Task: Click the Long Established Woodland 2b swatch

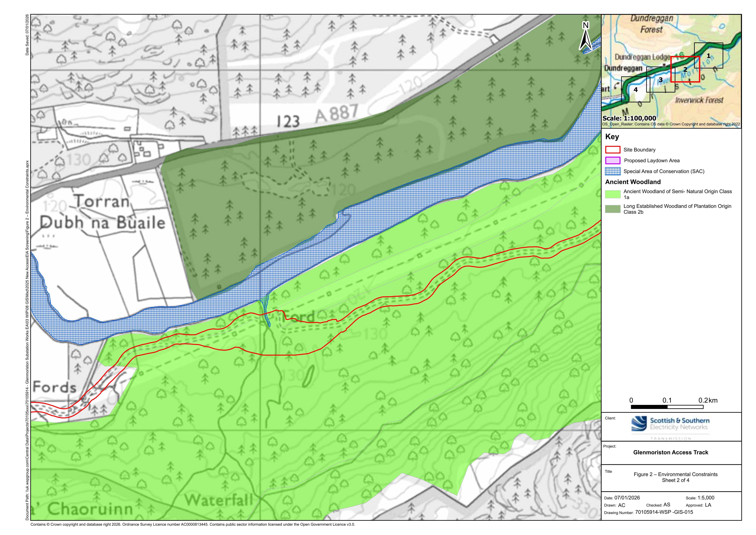Action: click(613, 209)
